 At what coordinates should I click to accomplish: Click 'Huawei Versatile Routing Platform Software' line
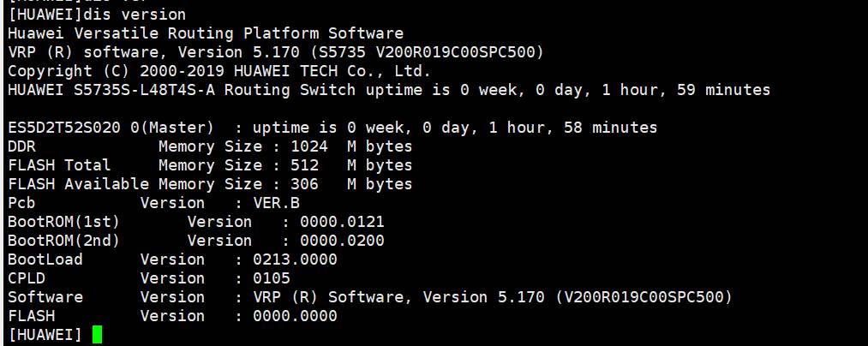point(206,33)
